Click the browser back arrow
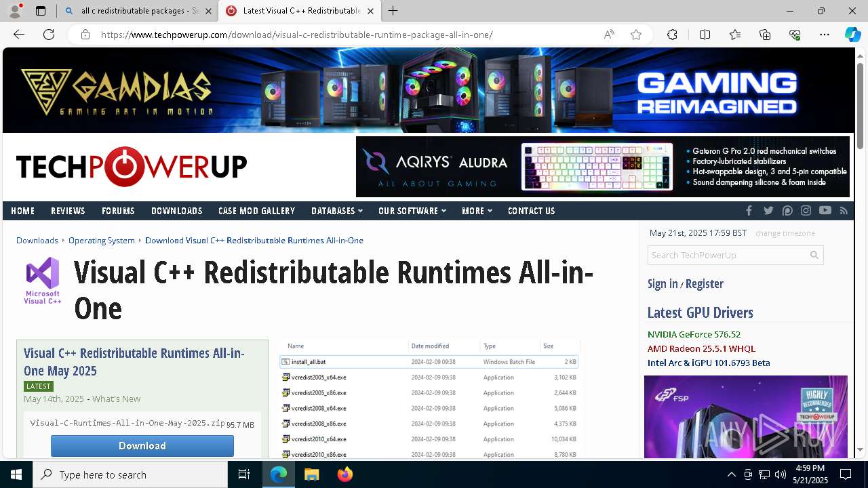Image resolution: width=868 pixels, height=488 pixels. pos(19,35)
